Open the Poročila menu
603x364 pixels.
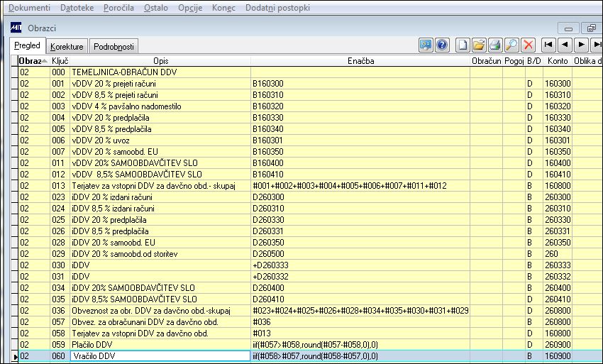point(119,8)
